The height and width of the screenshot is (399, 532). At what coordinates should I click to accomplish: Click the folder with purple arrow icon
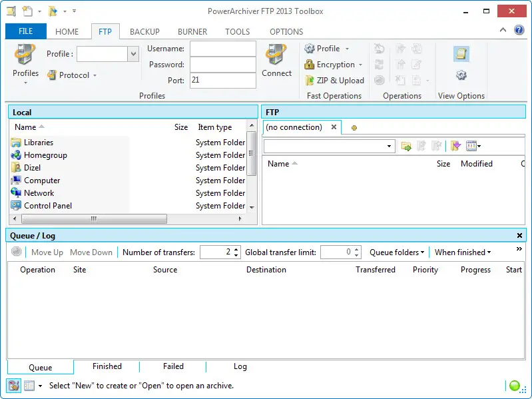(x=455, y=147)
